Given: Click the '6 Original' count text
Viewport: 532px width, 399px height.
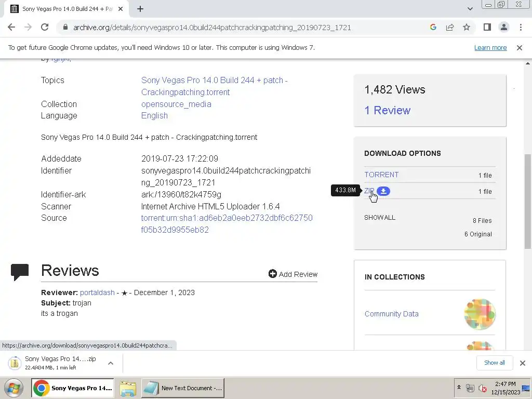Looking at the screenshot, I should point(478,234).
